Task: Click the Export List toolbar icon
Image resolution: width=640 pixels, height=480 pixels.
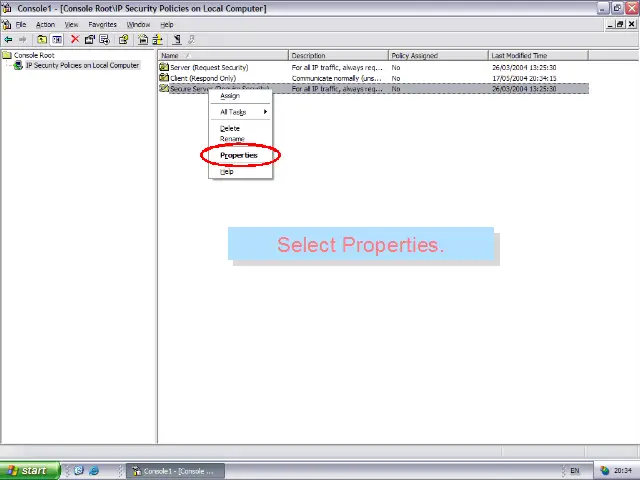Action: [104, 40]
